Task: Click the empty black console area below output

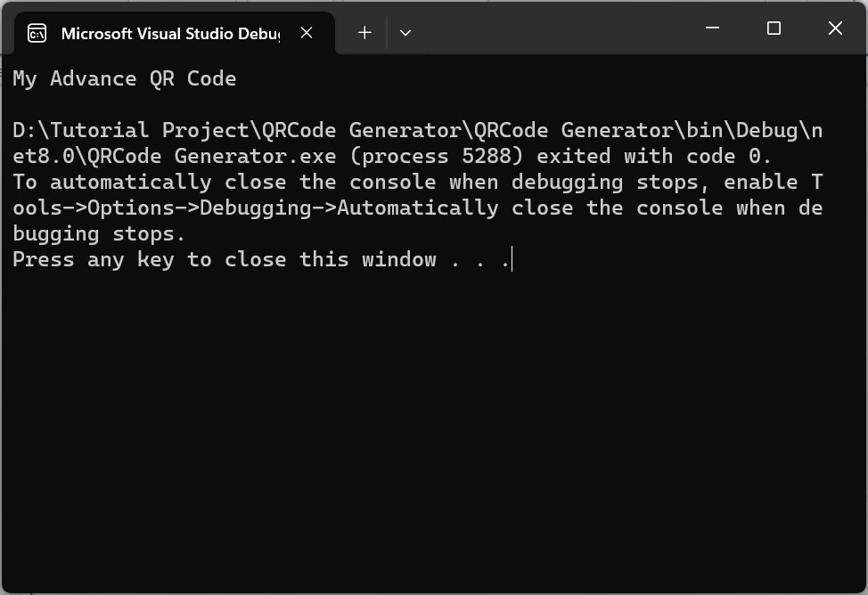Action: coord(434,432)
